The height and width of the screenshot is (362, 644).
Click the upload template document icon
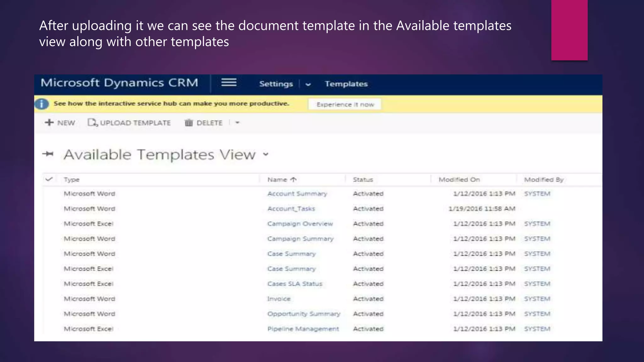tap(92, 123)
